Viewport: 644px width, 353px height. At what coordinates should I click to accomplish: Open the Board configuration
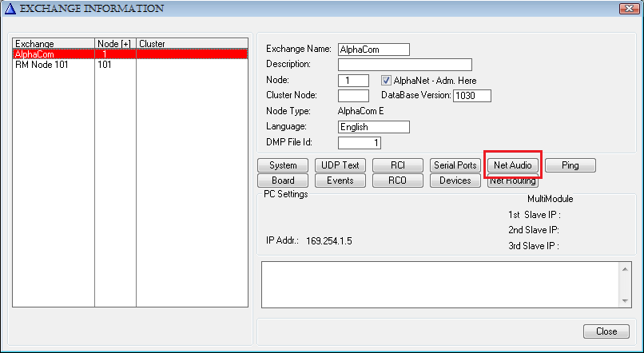point(283,180)
